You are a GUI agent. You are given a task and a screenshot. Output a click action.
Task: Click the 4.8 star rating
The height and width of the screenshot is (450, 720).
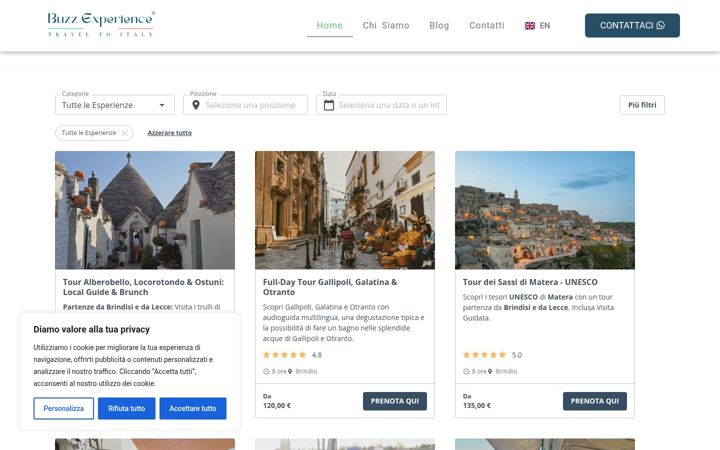(292, 355)
